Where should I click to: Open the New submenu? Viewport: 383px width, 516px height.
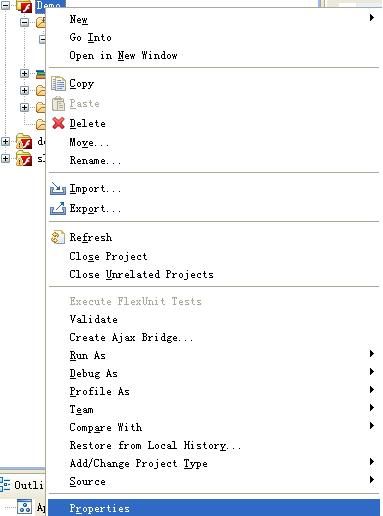pos(213,19)
